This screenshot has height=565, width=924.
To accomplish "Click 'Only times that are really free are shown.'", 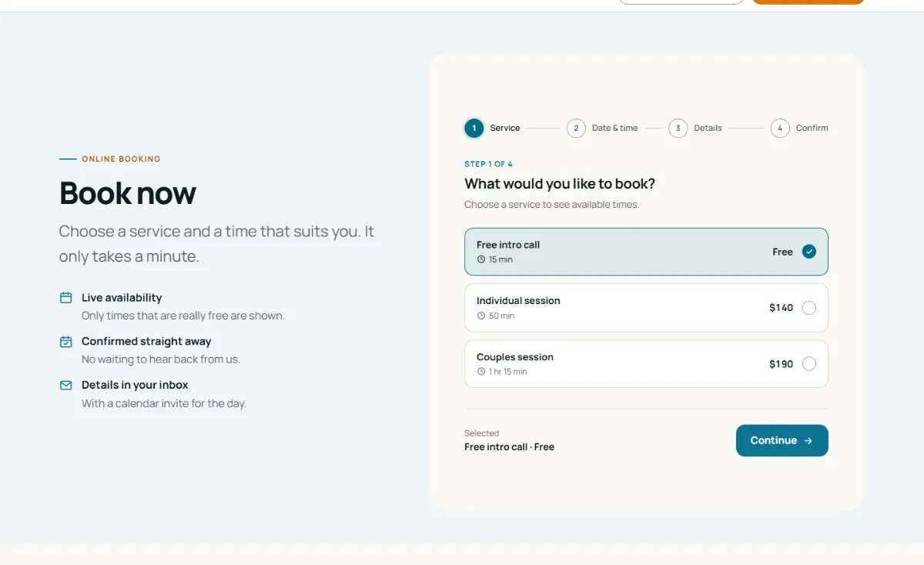I will 183,316.
